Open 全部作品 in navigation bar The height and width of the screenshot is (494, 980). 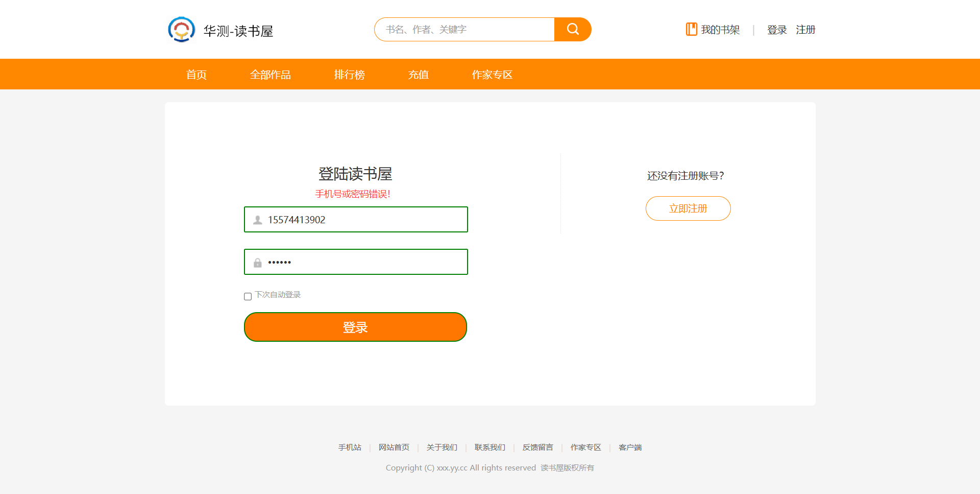(x=271, y=75)
